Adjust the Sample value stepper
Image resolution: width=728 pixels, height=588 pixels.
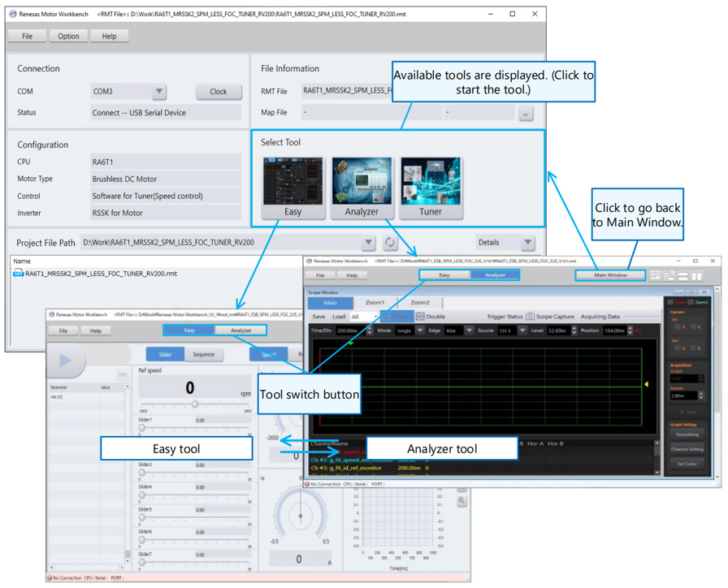701,396
